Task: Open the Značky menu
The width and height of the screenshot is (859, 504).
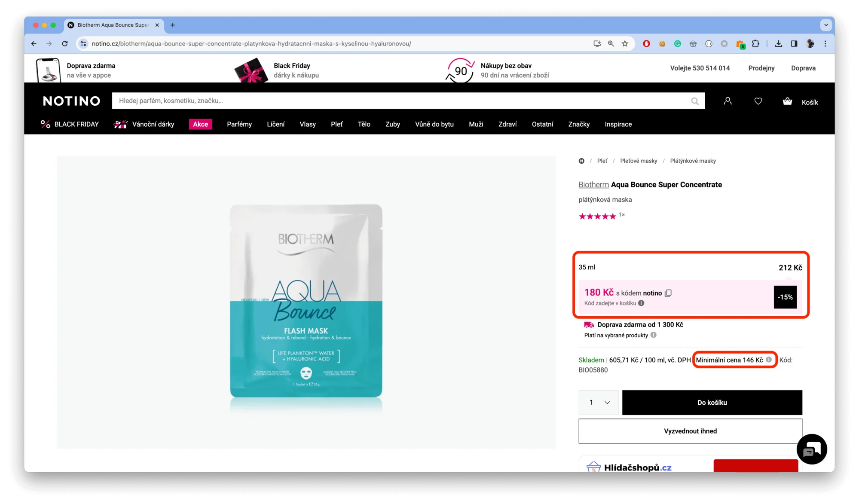Action: point(579,124)
